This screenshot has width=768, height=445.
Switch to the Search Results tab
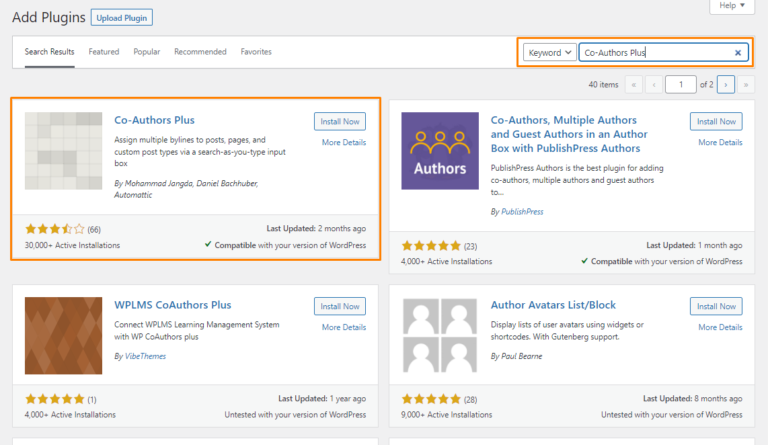click(x=49, y=51)
